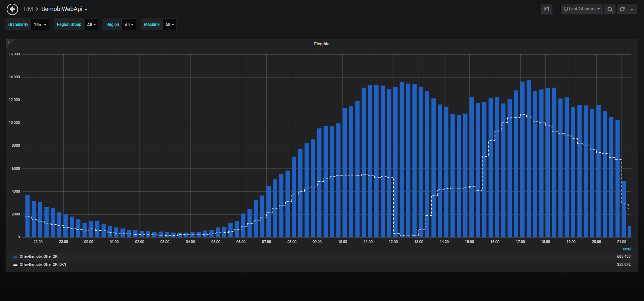Click the 06:00 x-axis time label
This screenshot has height=301, width=644.
coord(241,242)
